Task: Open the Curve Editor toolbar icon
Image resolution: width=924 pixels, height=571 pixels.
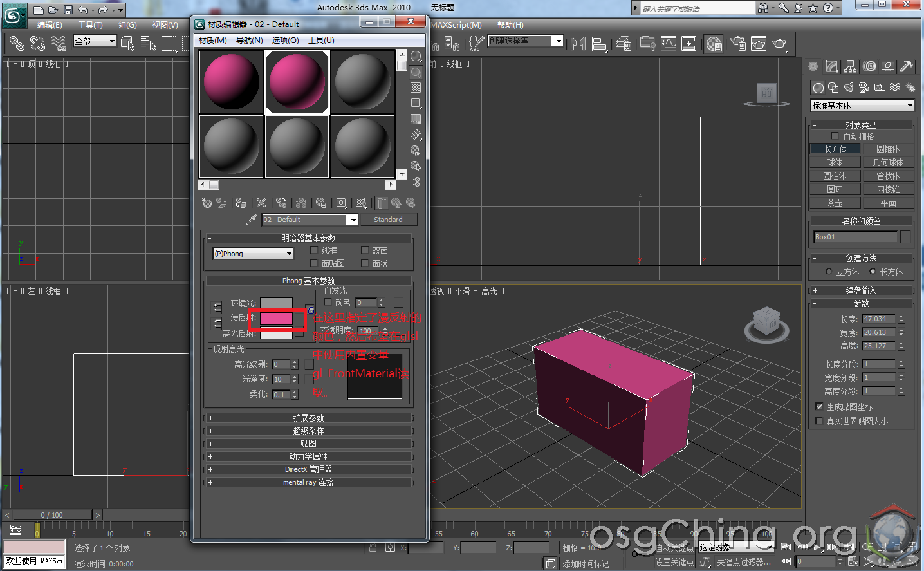Action: (669, 44)
